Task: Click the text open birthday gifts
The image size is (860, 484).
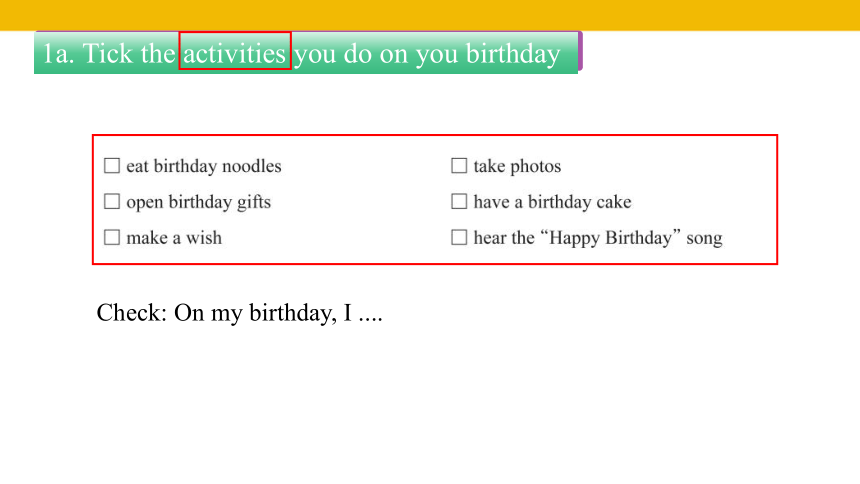Action: coord(199,202)
